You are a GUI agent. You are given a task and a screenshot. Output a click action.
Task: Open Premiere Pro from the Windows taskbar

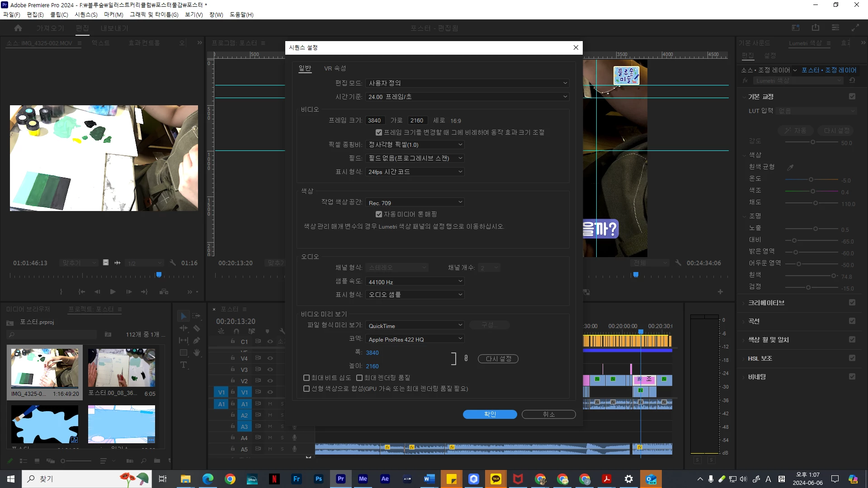341,479
